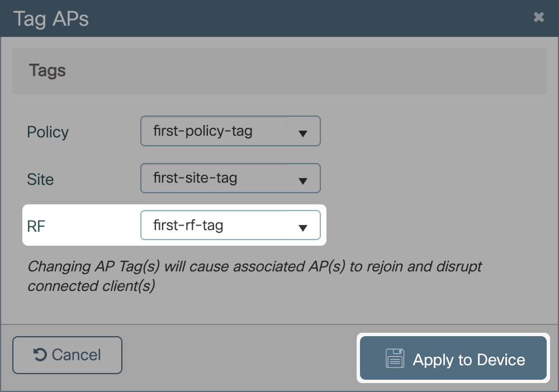559x392 pixels.
Task: Expand the Policy tag dropdown arrow
Action: 303,133
